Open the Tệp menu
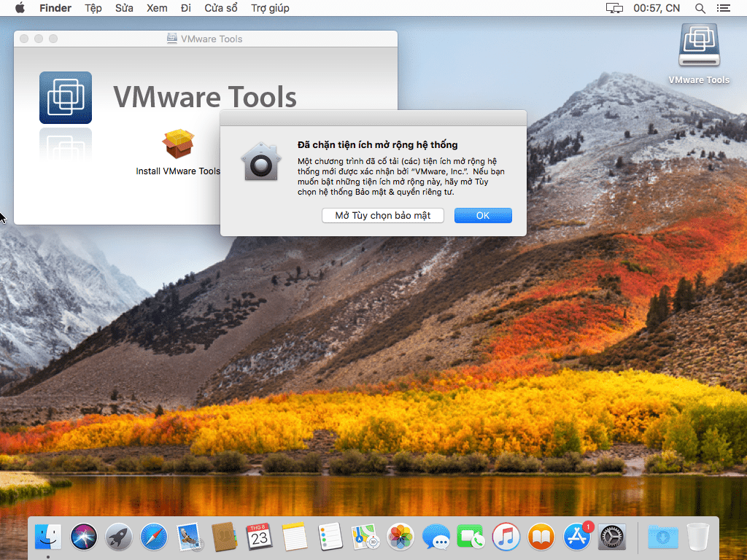747x560 pixels. (93, 8)
